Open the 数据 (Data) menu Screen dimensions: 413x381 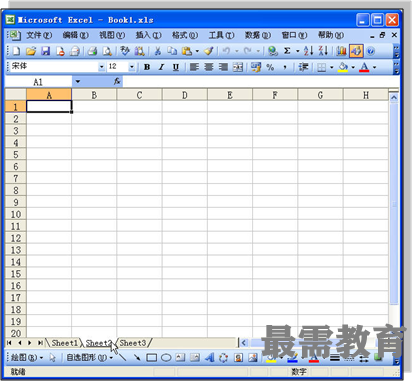[258, 35]
